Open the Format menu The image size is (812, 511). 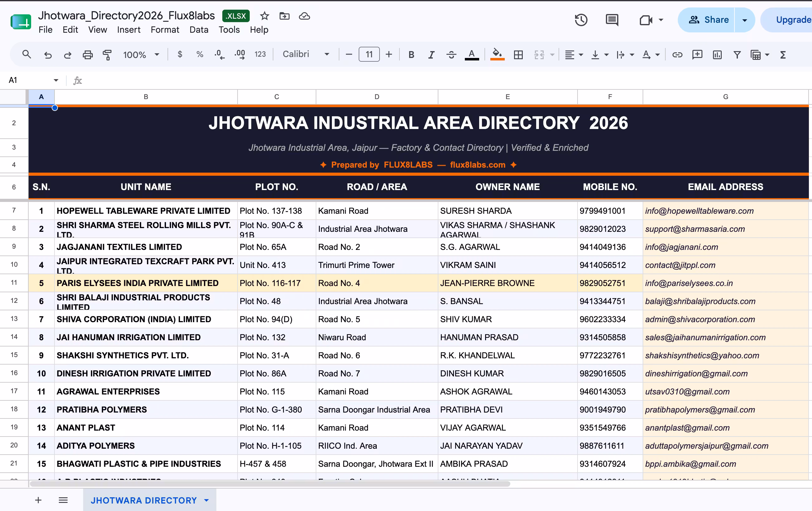point(165,30)
